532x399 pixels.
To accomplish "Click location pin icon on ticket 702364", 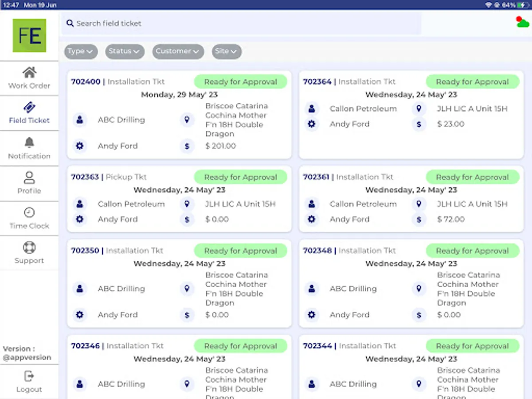I will 419,109.
